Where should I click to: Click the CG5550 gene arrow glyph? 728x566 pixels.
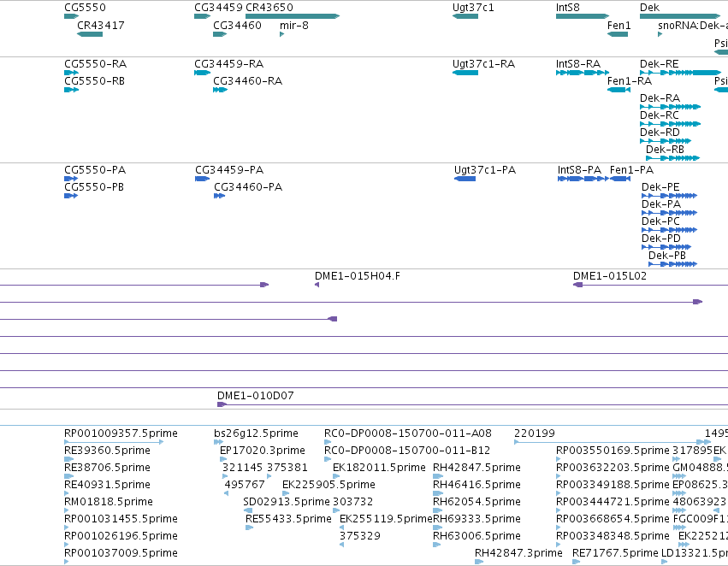click(72, 16)
